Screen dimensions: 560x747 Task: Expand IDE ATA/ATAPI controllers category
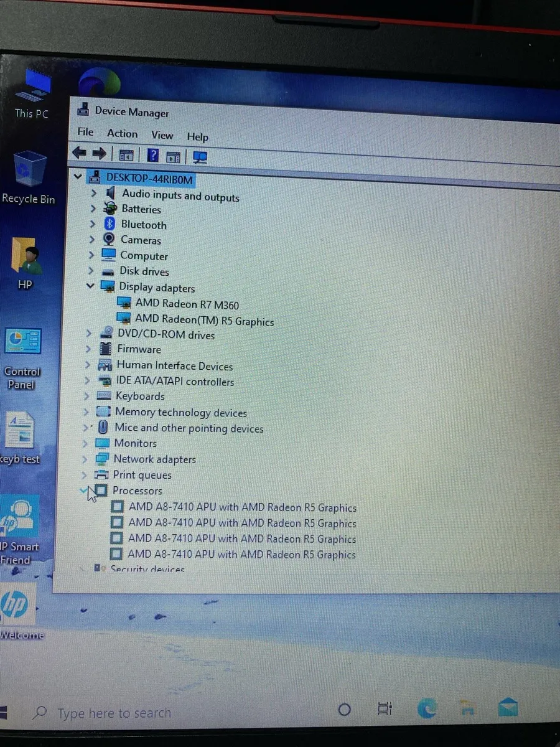tap(87, 380)
